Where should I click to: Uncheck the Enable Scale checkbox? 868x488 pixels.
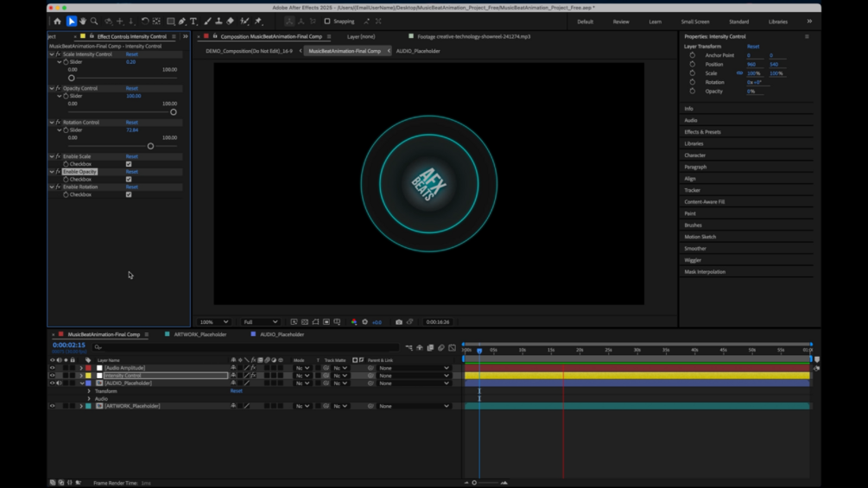(129, 164)
